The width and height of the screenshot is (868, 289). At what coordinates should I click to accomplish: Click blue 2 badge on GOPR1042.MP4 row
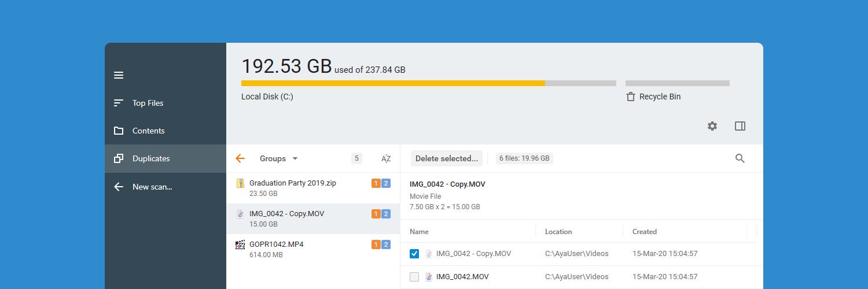[x=386, y=245]
